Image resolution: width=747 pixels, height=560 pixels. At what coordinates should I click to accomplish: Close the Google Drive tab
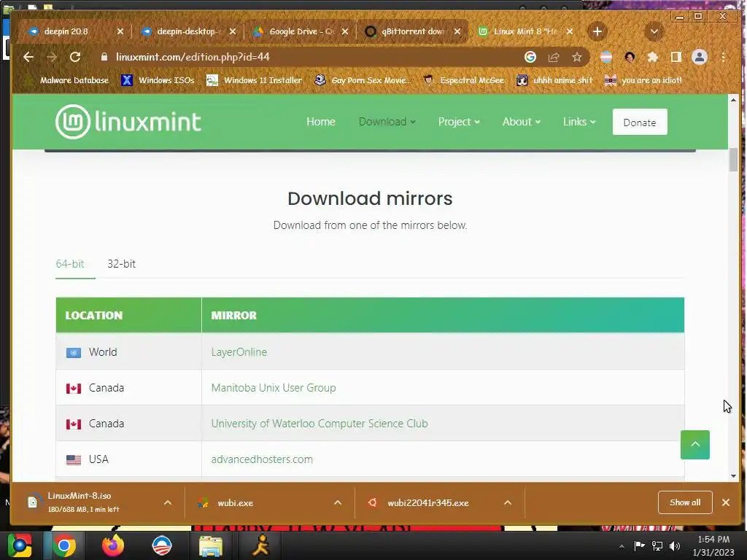tap(345, 31)
